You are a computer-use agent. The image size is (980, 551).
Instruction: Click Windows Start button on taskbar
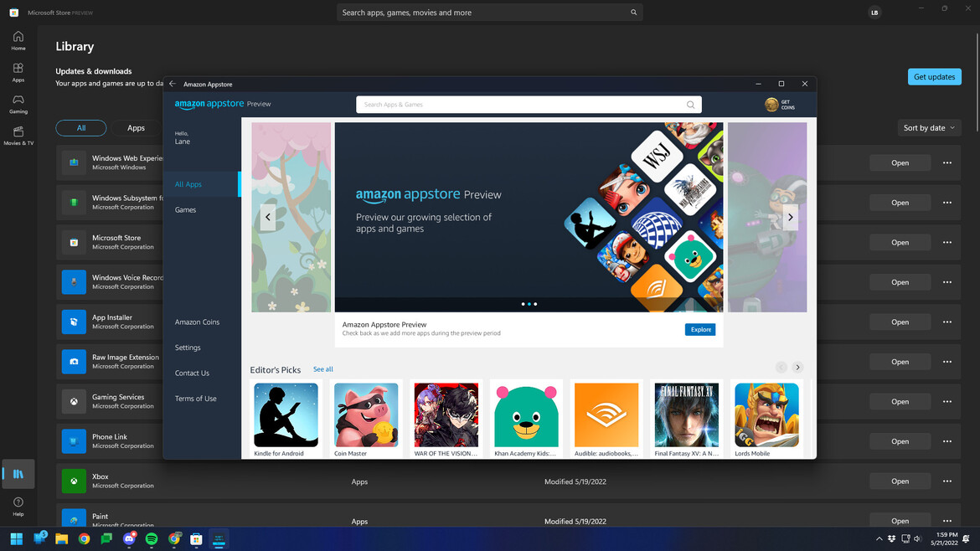[16, 538]
